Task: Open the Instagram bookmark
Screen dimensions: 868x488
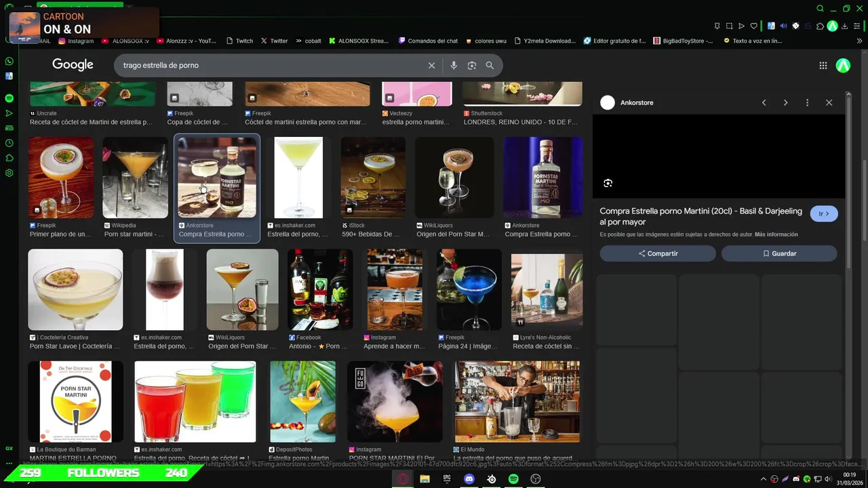Action: coord(76,41)
